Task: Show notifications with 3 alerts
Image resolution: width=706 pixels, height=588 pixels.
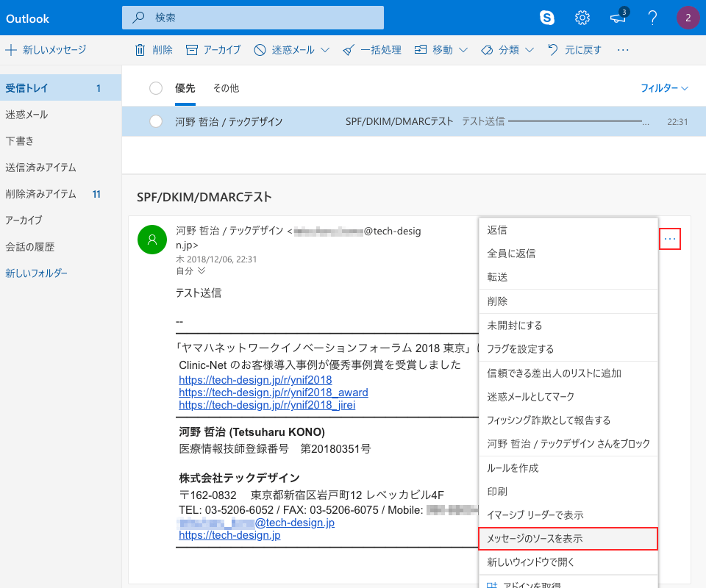Action: pos(617,18)
